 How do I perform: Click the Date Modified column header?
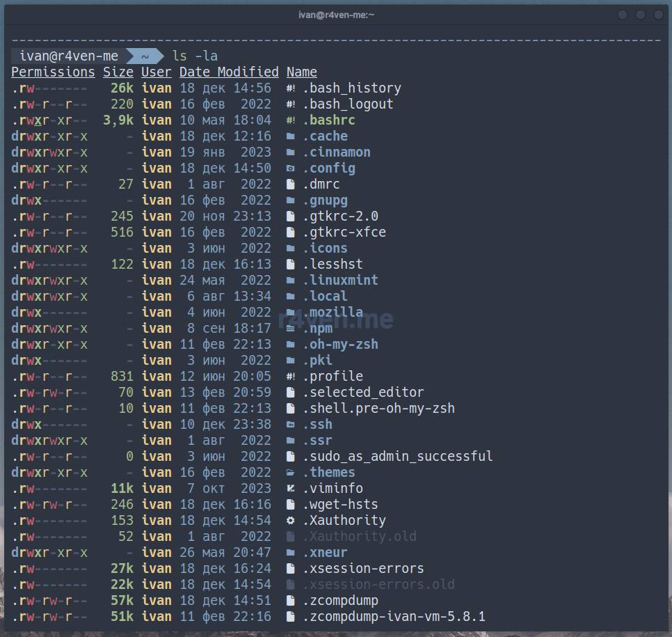click(229, 72)
